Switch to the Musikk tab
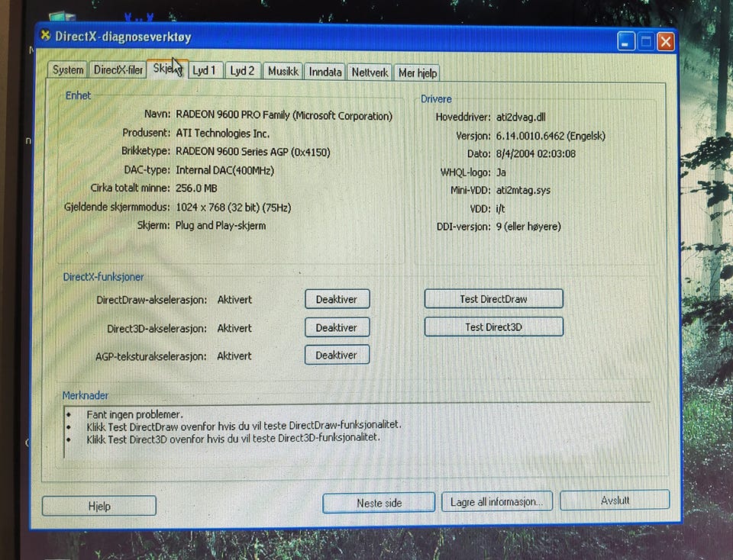Screen dimensions: 733x560 click(283, 71)
